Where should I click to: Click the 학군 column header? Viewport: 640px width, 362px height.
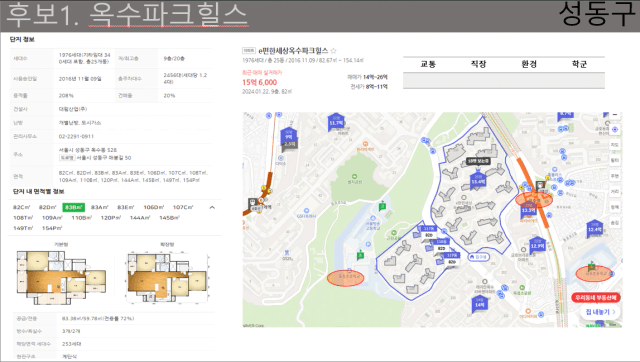tap(579, 64)
